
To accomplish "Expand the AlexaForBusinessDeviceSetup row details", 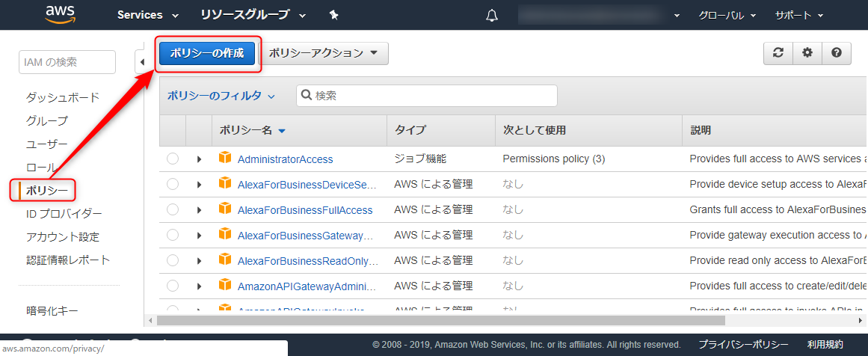I will (200, 185).
